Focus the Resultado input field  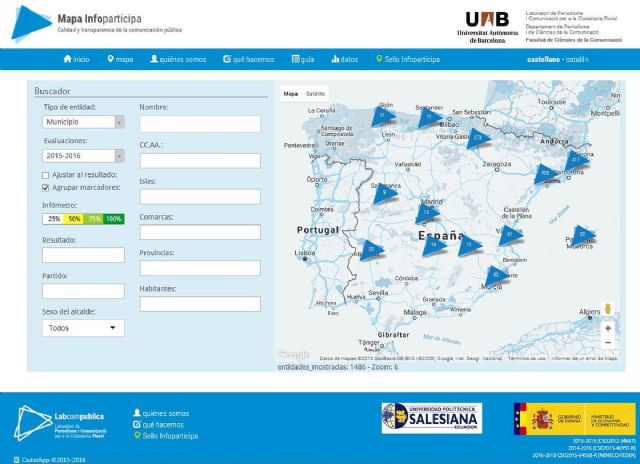pos(83,255)
